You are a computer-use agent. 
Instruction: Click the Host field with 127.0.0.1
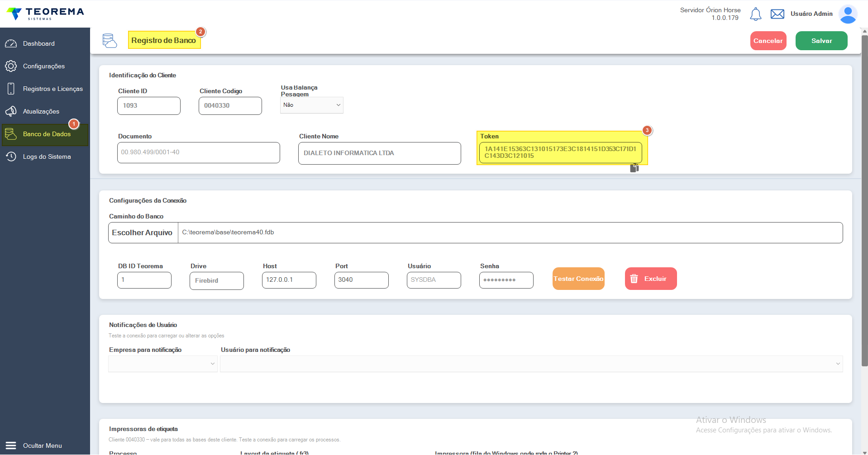(x=289, y=280)
